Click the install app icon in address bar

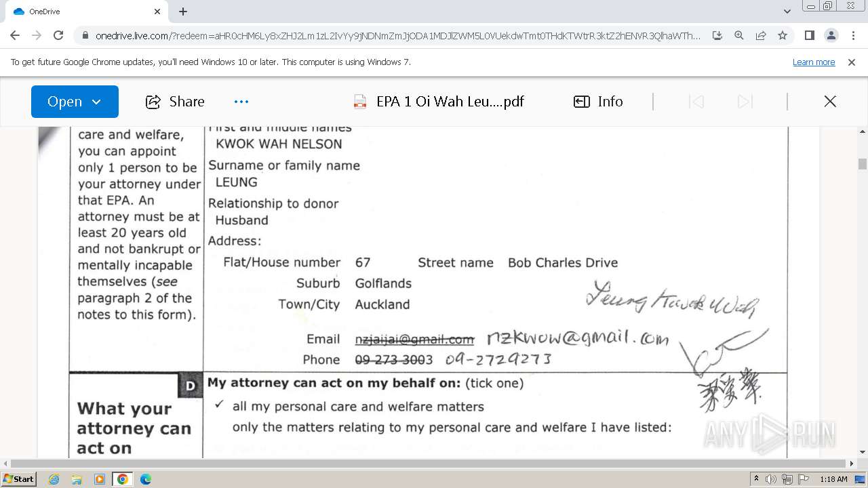(x=717, y=35)
